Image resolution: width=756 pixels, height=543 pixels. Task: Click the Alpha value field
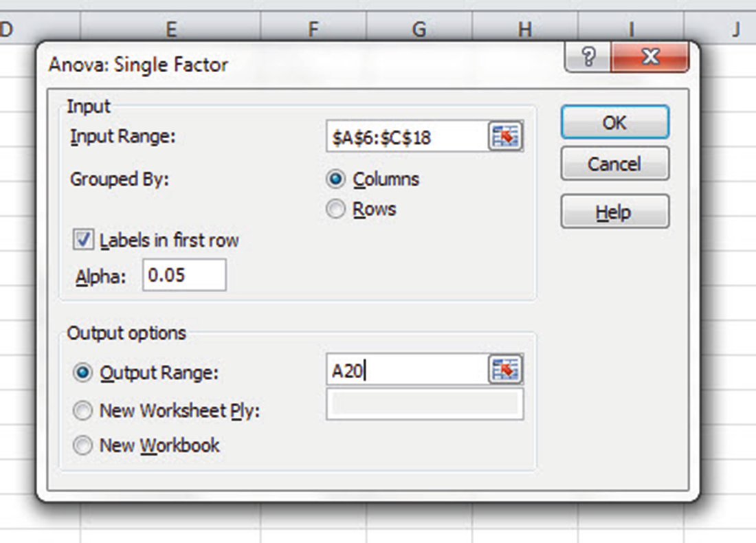point(184,275)
